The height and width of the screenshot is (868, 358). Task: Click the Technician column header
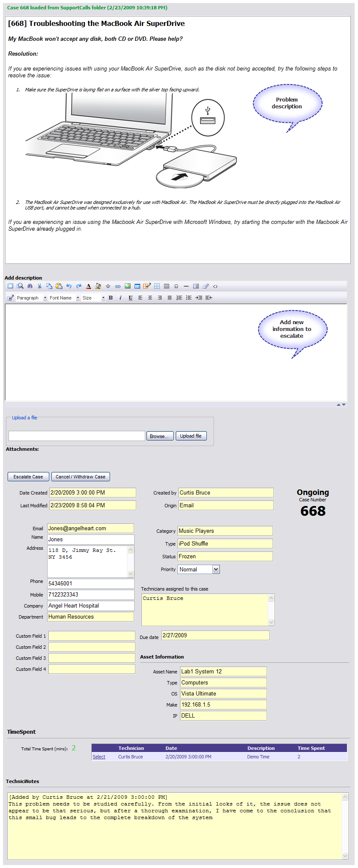point(131,748)
